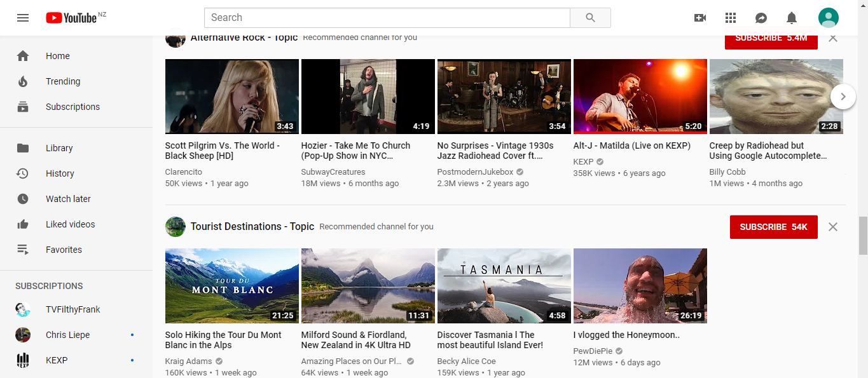Open Liked videos list
868x378 pixels.
[70, 224]
